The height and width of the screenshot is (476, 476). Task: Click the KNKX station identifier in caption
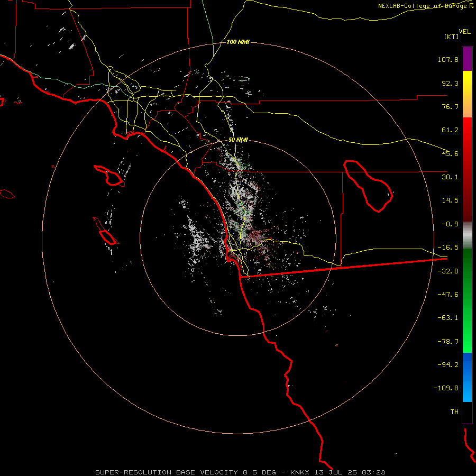click(300, 472)
